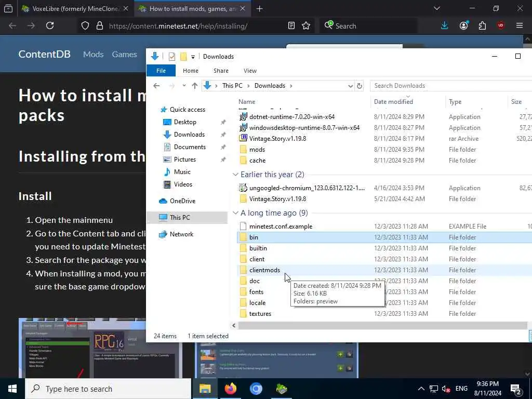Open the Mods link on ContentDB
The height and width of the screenshot is (399, 532).
93,54
